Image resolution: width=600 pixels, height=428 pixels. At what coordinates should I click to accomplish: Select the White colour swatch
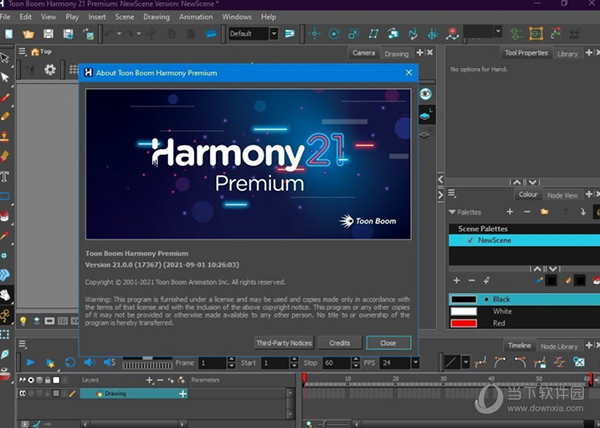click(x=463, y=311)
